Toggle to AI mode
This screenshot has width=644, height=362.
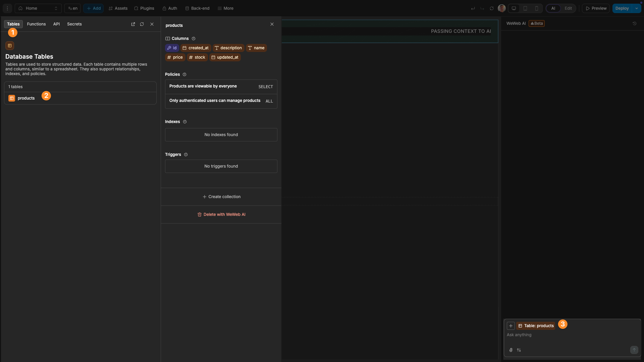pos(553,8)
